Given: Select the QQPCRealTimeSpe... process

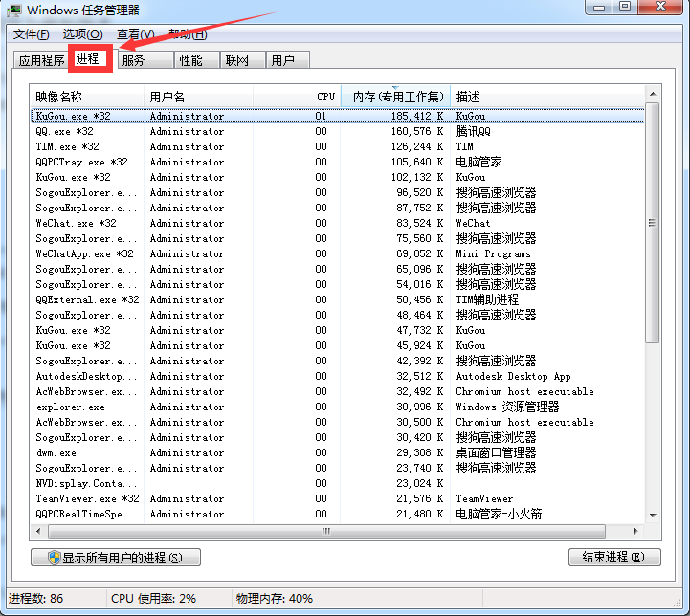Looking at the screenshot, I should pos(338,514).
